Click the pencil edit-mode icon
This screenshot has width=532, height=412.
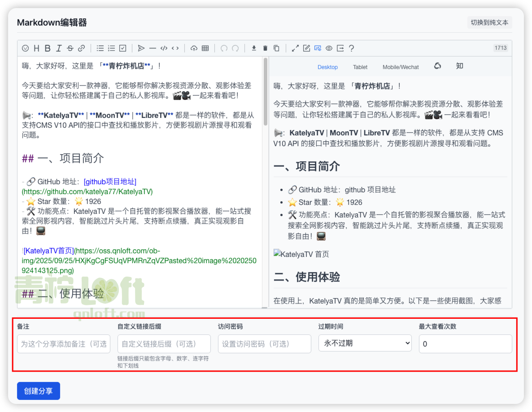tap(306, 48)
